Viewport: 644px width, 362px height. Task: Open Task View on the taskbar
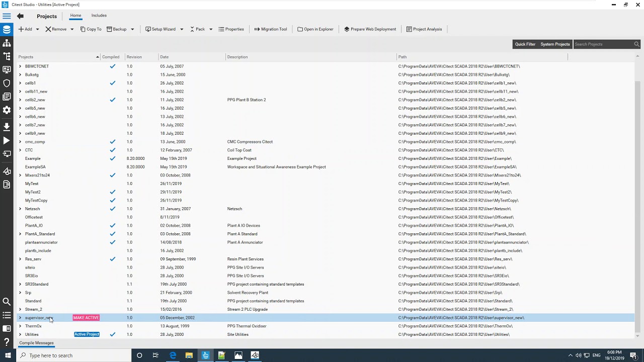click(155, 355)
